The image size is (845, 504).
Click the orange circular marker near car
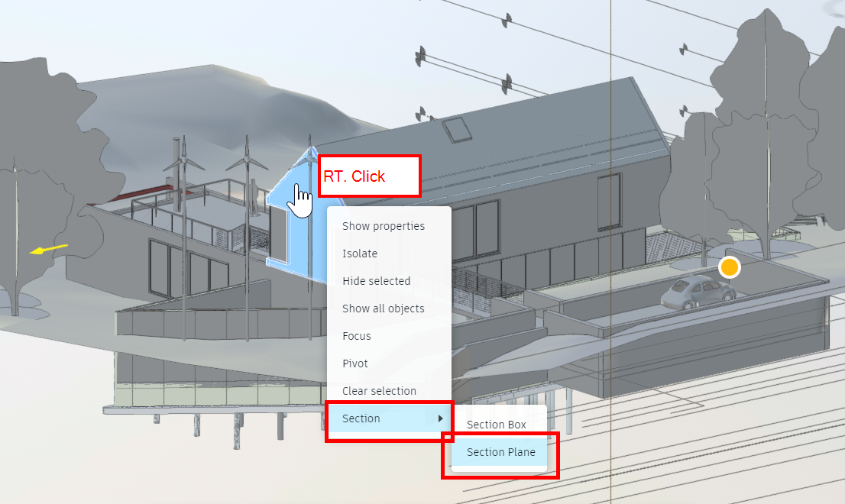click(729, 267)
